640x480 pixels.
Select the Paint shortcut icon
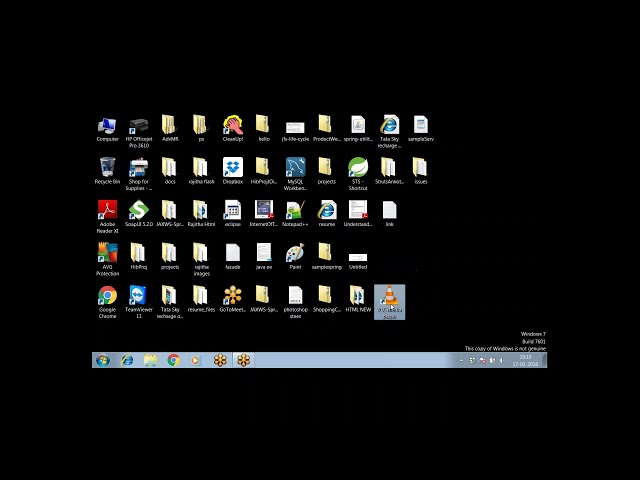point(295,257)
